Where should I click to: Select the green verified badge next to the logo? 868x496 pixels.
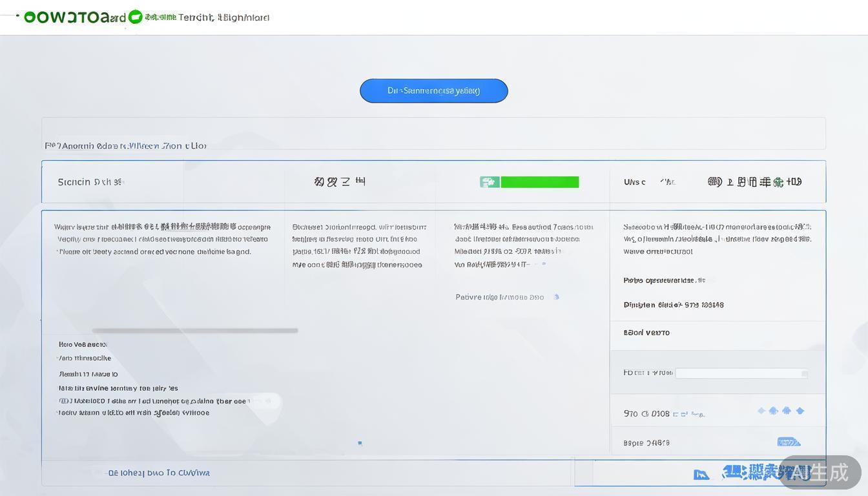click(135, 17)
